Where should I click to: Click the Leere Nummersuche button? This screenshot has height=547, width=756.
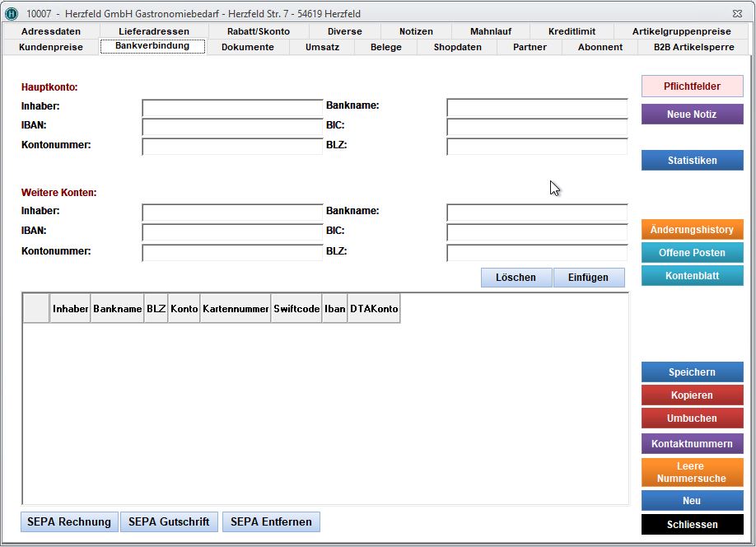point(692,472)
